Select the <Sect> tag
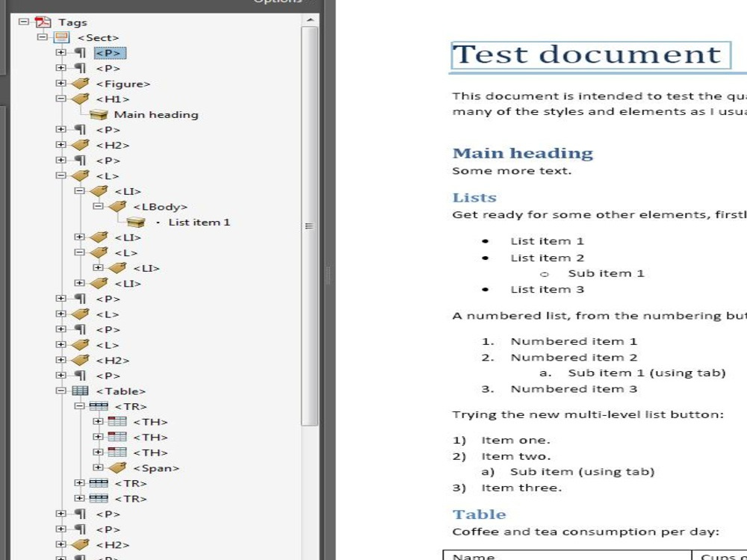The image size is (747, 560). pos(98,37)
